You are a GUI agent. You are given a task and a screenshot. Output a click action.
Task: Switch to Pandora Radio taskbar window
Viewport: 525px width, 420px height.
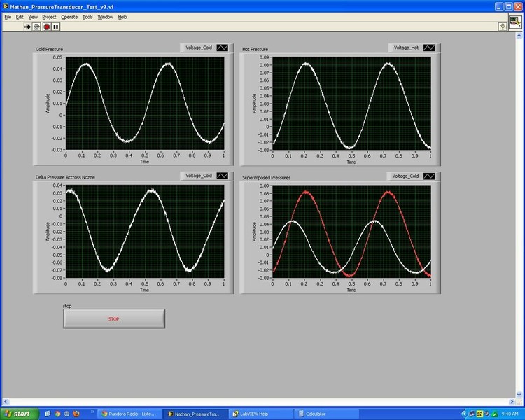(x=128, y=414)
